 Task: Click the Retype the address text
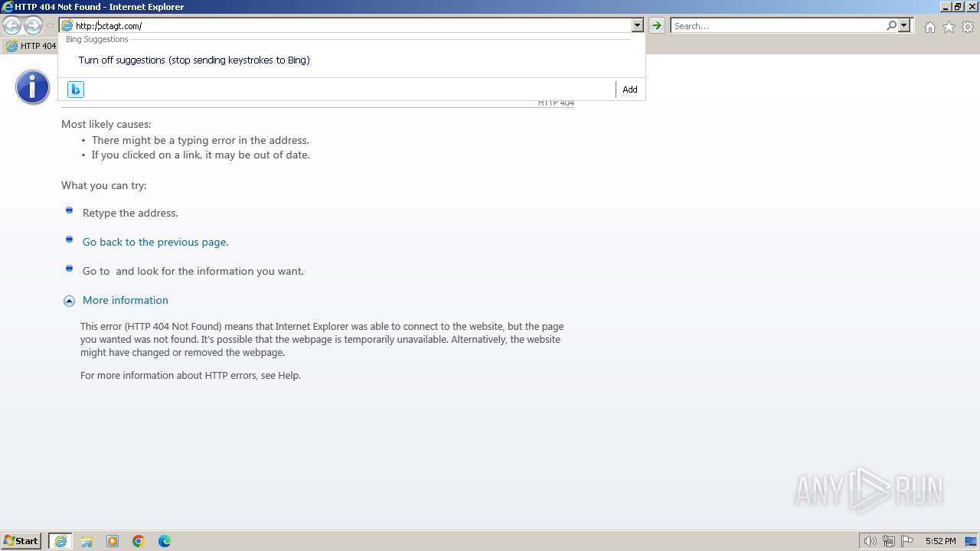click(x=130, y=213)
